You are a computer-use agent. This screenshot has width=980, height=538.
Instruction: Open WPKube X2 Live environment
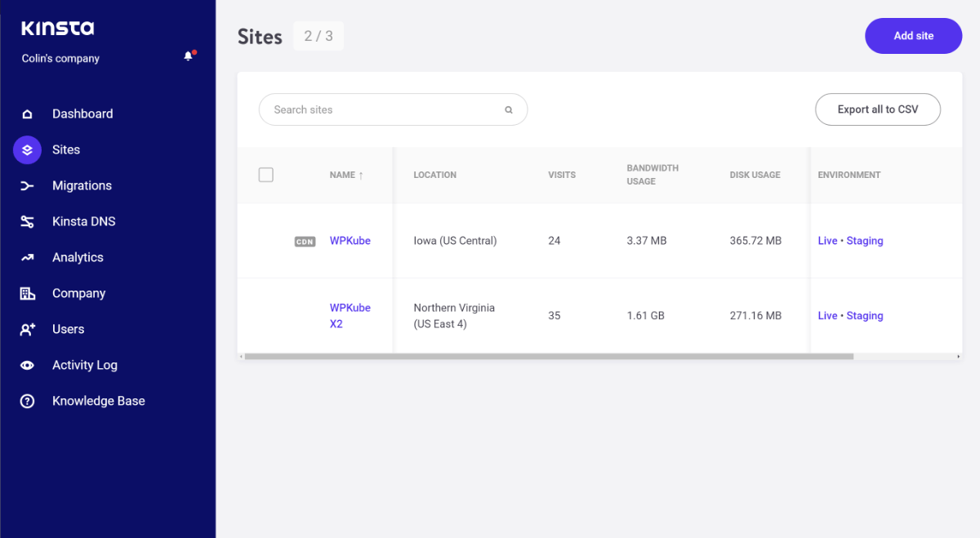pos(827,316)
